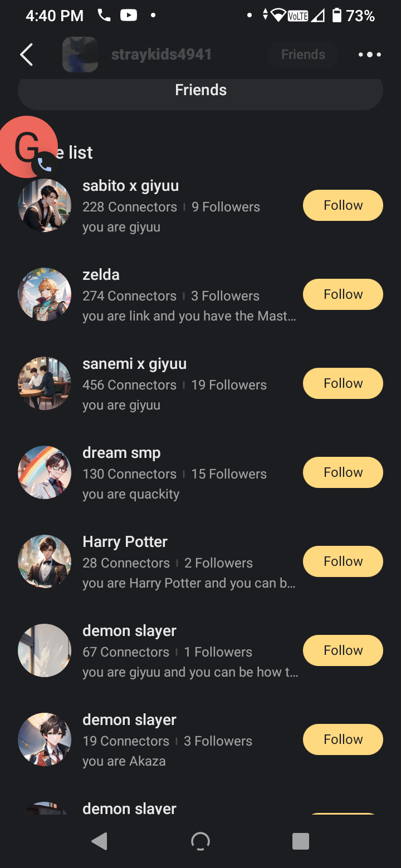The image size is (401, 868).
Task: Tap the floating call bubble with G
Action: (28, 147)
